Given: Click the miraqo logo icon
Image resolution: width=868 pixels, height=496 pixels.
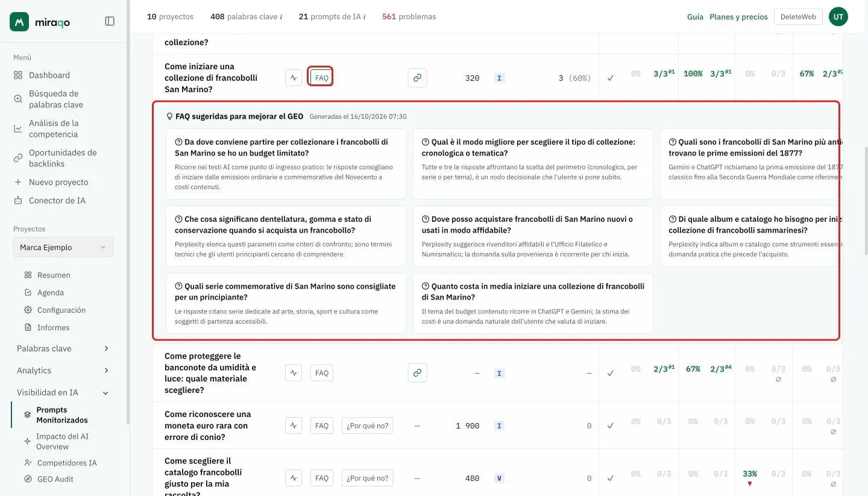Looking at the screenshot, I should [x=19, y=22].
